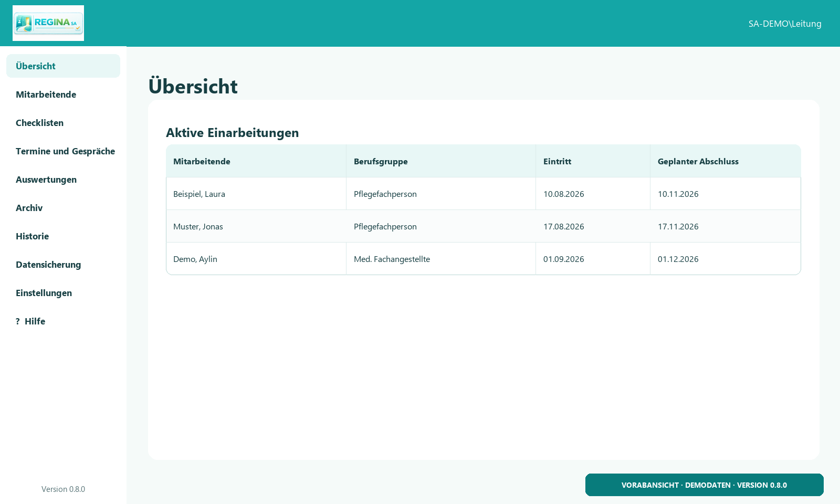The image size is (840, 504).
Task: Click the planned completion date 01.12.2026
Action: 678,259
